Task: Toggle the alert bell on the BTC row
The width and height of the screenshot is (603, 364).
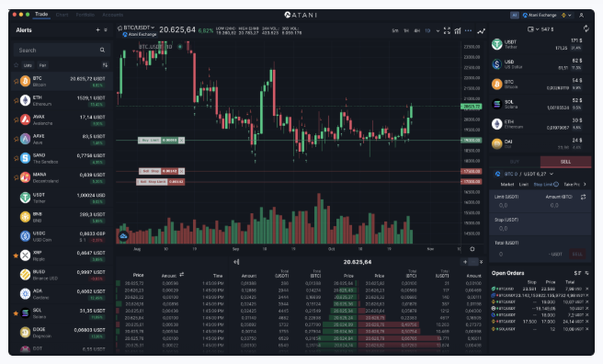Action: [x=16, y=82]
